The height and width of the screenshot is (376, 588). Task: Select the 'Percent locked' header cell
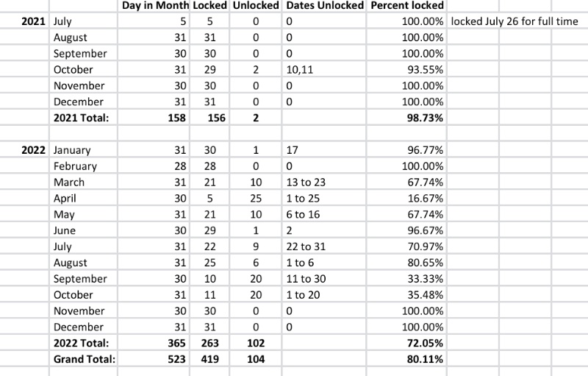[406, 6]
